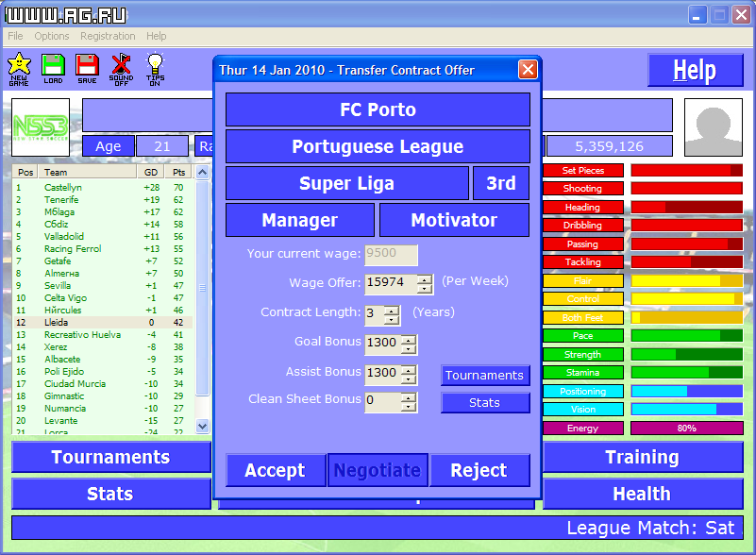The height and width of the screenshot is (555, 756).
Task: Decrease the Contract Length spinner value
Action: (393, 319)
